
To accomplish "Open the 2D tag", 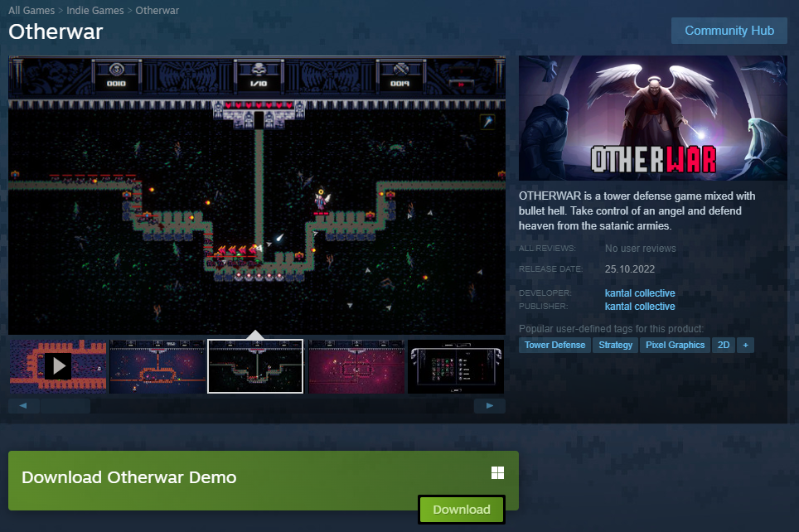I will click(x=724, y=345).
